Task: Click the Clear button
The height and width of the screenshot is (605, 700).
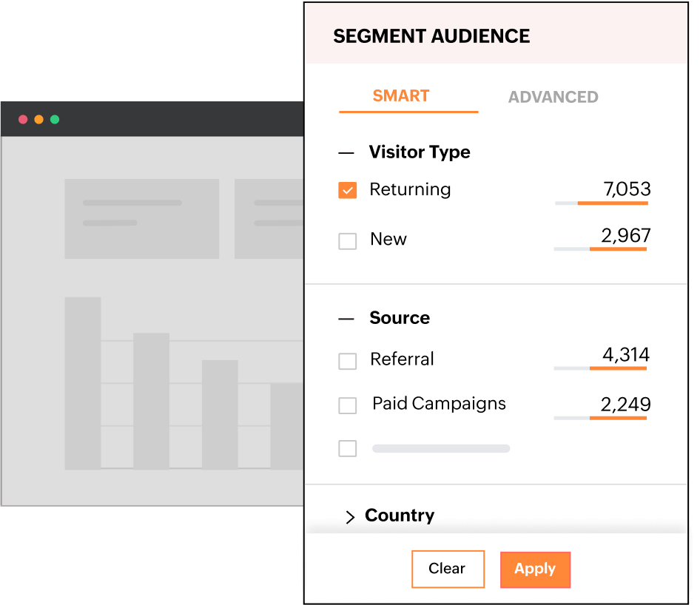Action: coord(448,569)
